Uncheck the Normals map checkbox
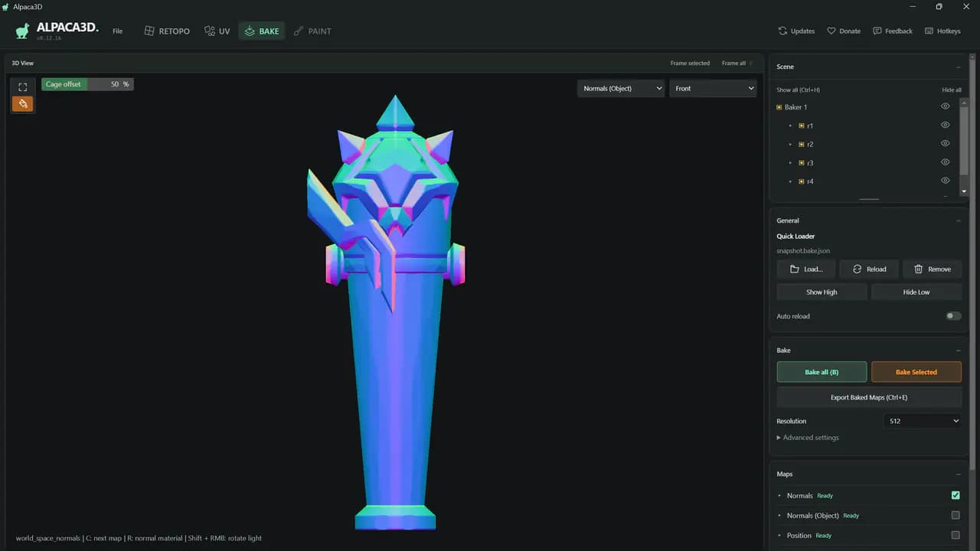 955,495
